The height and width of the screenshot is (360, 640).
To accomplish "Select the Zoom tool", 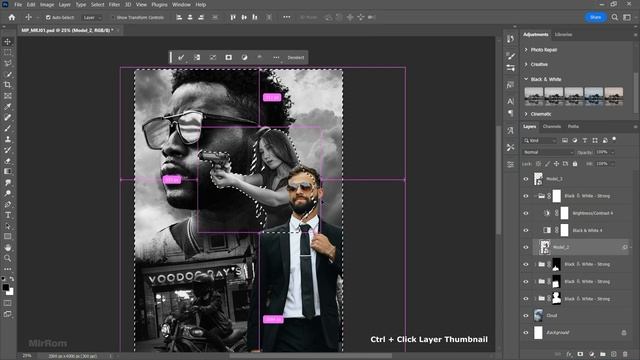I will point(7,258).
